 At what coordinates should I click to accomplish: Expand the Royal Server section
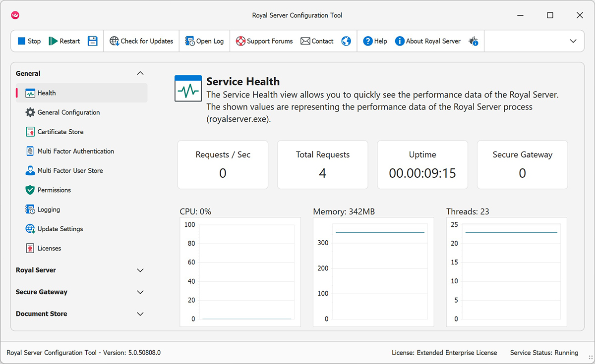(140, 270)
